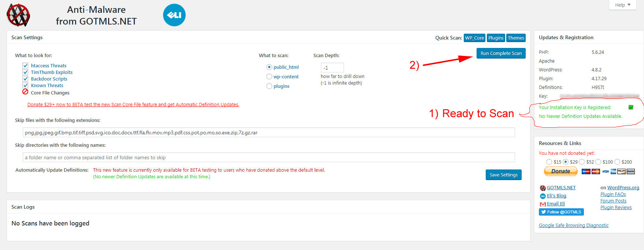This screenshot has height=250, width=644.
Task: Click the Follow @GOTMLS Twitter button
Action: coord(561,212)
